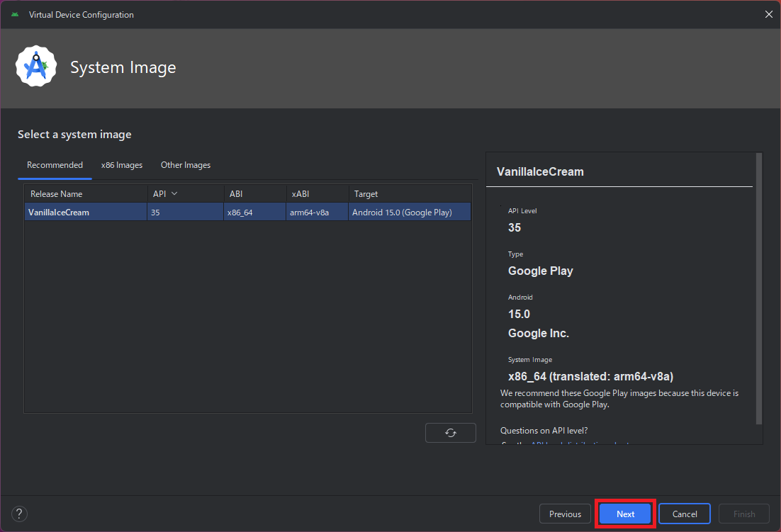The height and width of the screenshot is (532, 781).
Task: Select the Other Images tab
Action: (186, 165)
